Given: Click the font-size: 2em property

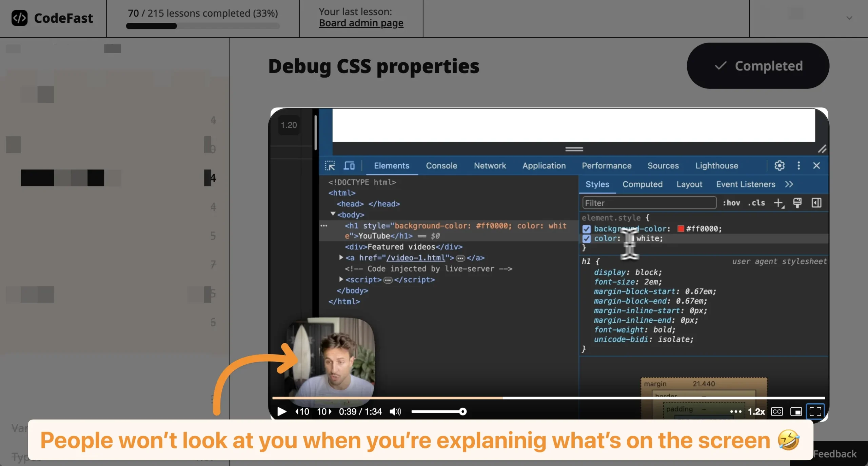Looking at the screenshot, I should point(628,282).
